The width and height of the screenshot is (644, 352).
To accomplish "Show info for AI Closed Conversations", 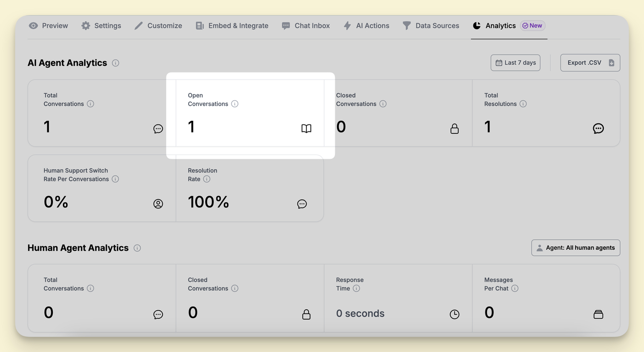I will [x=383, y=104].
